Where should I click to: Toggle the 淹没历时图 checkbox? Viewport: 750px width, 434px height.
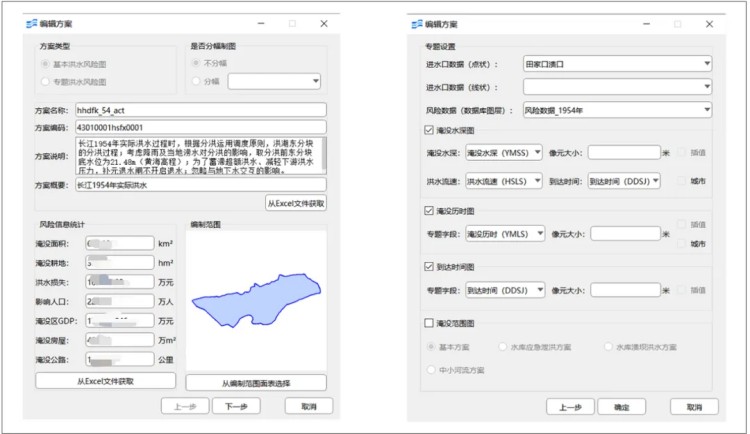coord(430,212)
